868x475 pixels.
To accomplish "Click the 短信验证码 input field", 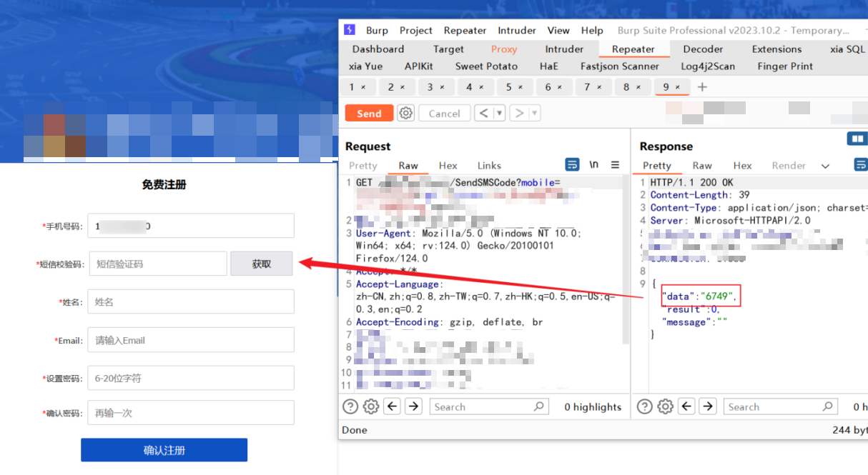I will [x=159, y=264].
